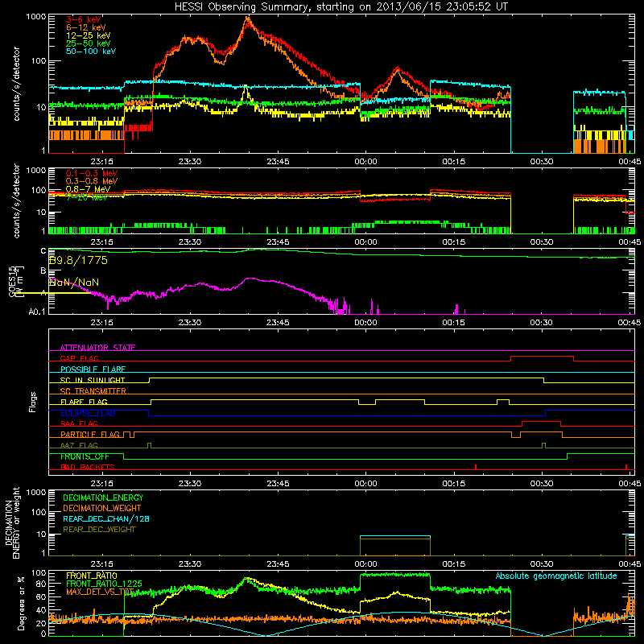Select the FRONTS_OFF flag label
The width and height of the screenshot is (644, 644).
(85, 456)
